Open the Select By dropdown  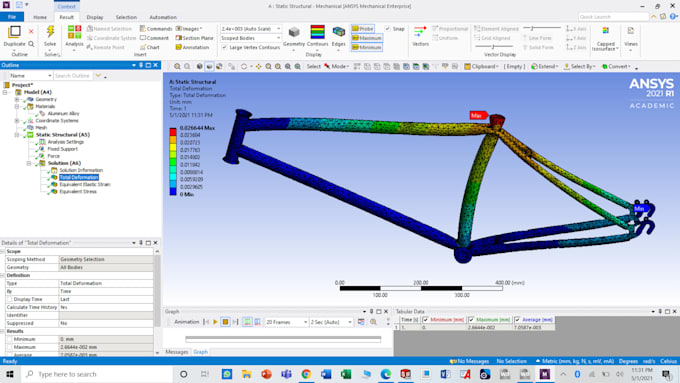[x=579, y=66]
